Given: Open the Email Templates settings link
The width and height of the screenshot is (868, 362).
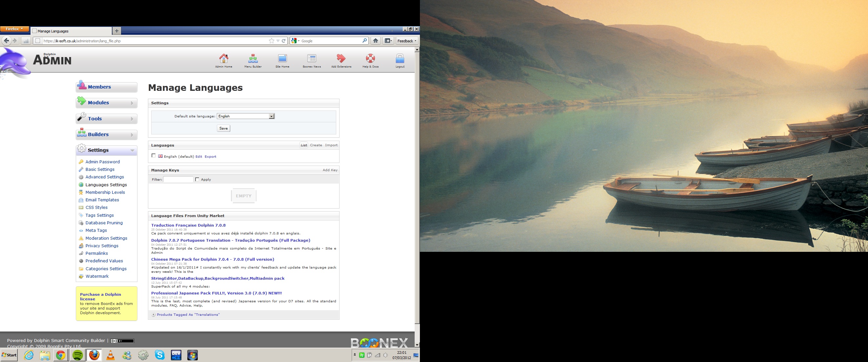Looking at the screenshot, I should pyautogui.click(x=102, y=200).
